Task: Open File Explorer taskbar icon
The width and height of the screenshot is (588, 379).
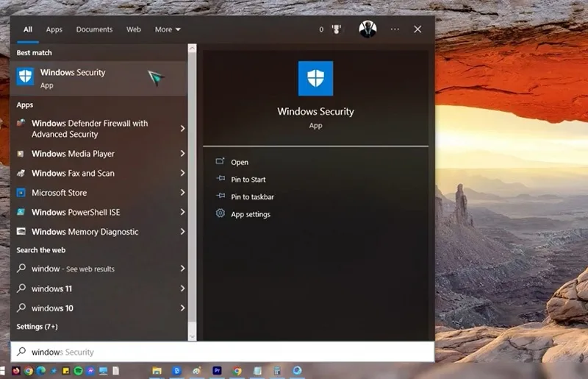Action: pos(157,371)
